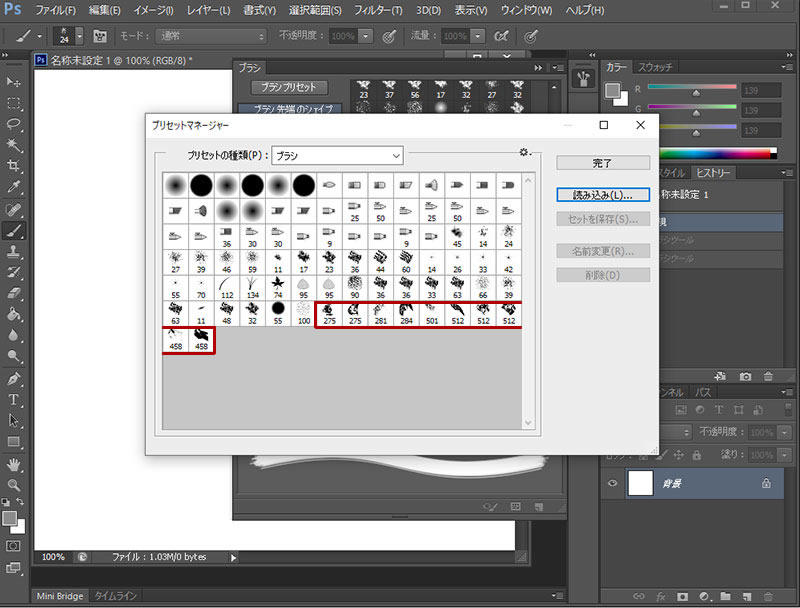
Task: Toggle Quick Mask mode
Action: 13,546
